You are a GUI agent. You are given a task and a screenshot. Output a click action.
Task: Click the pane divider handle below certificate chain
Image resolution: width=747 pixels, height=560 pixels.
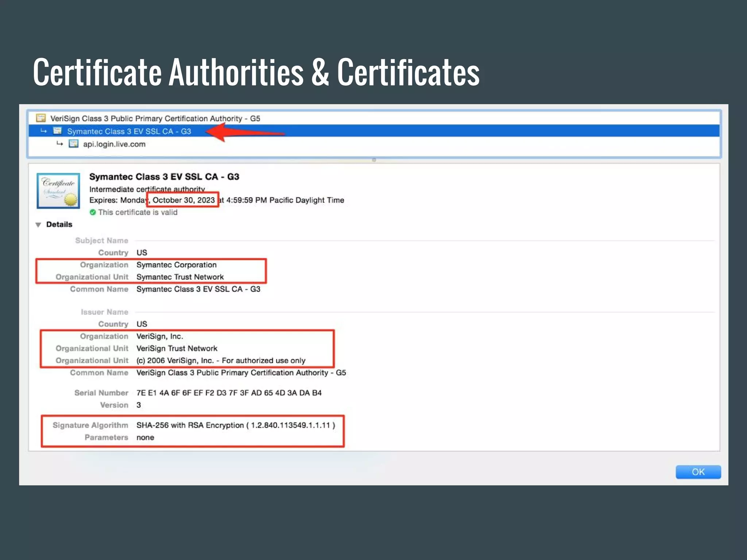[x=374, y=160]
